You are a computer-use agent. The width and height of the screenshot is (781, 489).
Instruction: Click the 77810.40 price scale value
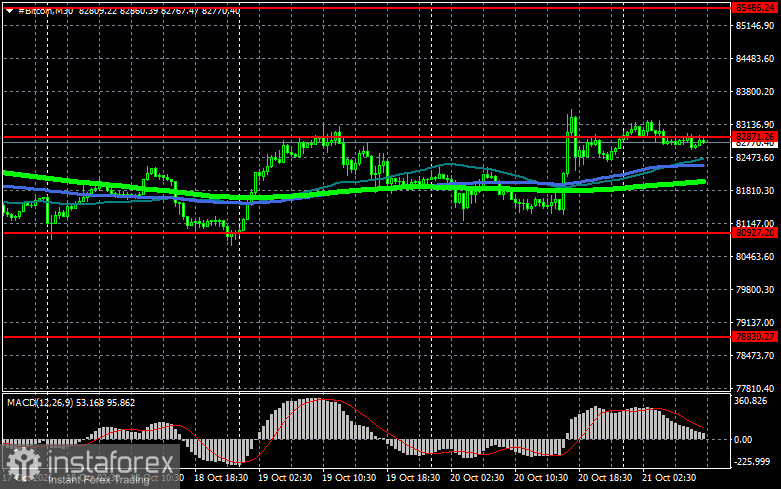coord(755,388)
